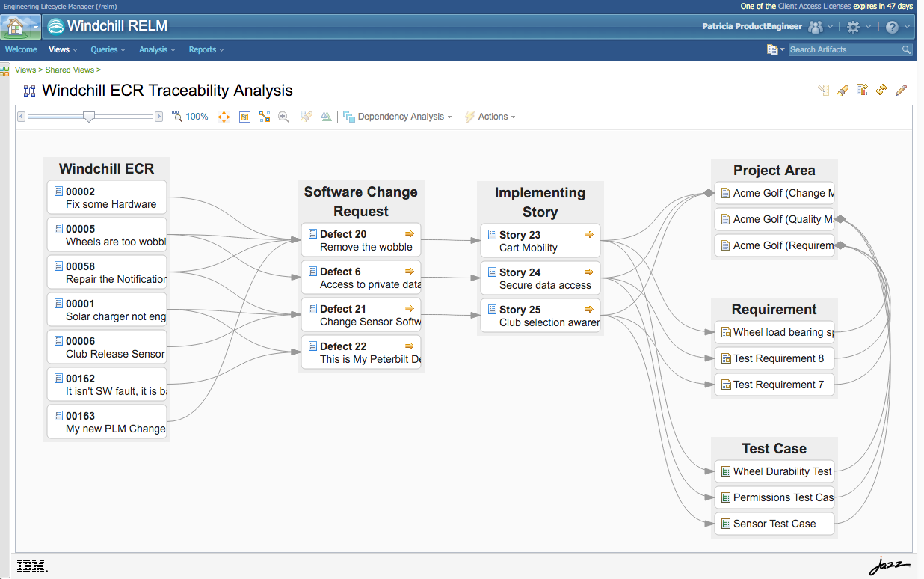Select Test Requirement 8 node
This screenshot has width=924, height=579.
[x=774, y=358]
